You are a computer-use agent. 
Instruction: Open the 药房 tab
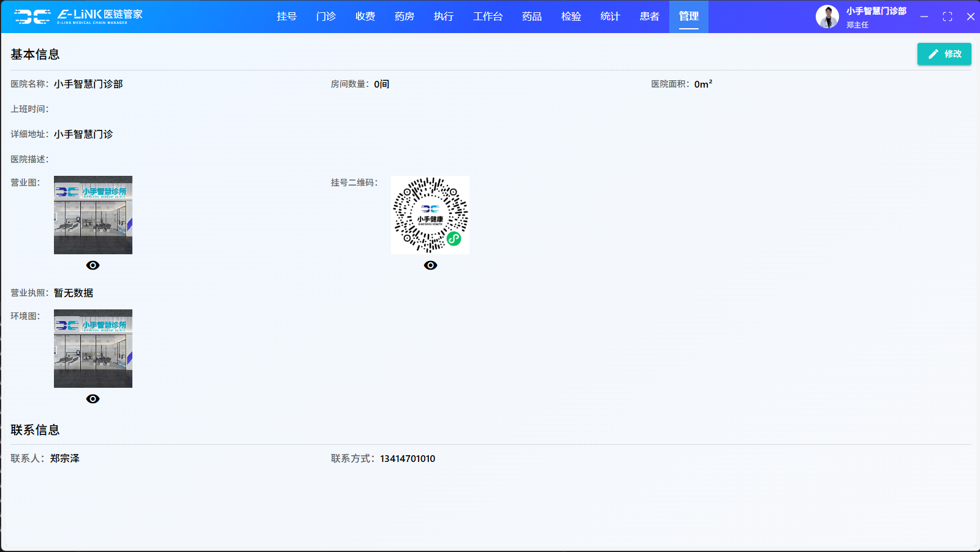pyautogui.click(x=404, y=17)
